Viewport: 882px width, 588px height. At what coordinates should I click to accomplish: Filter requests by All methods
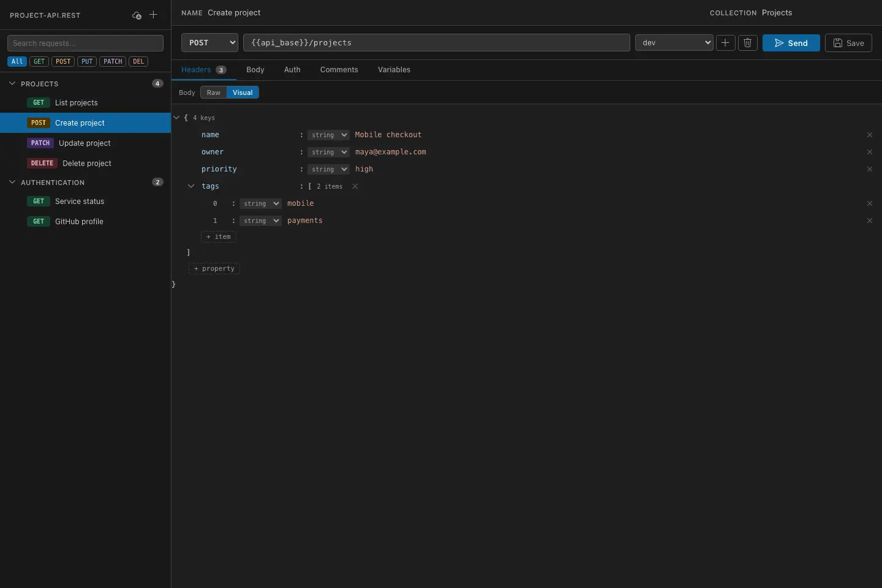coord(17,61)
